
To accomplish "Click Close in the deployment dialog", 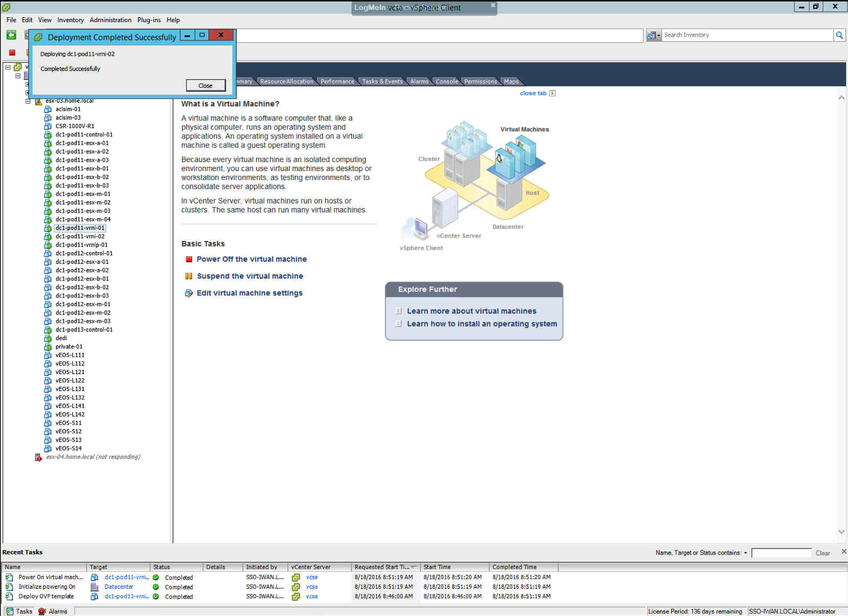I will [x=206, y=86].
